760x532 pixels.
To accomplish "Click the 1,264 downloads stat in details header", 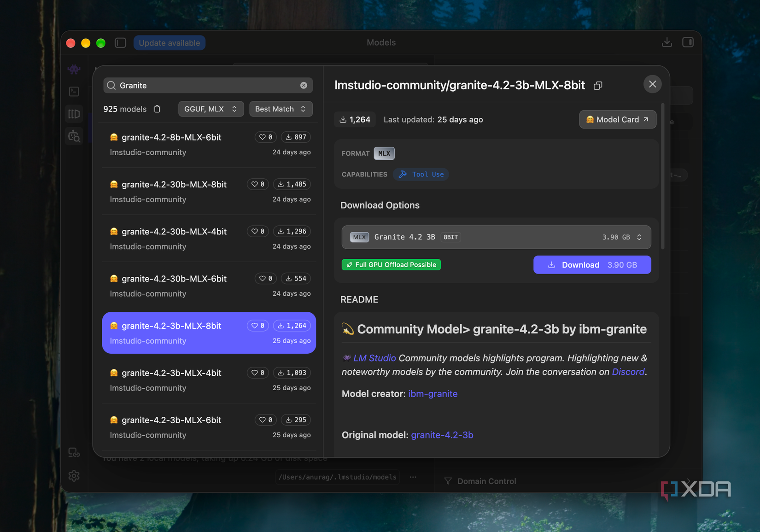I will 355,120.
